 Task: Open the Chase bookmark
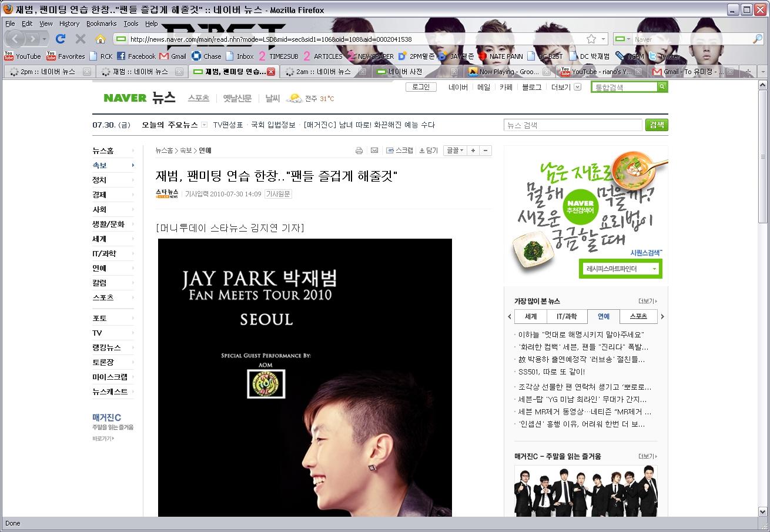click(x=206, y=56)
